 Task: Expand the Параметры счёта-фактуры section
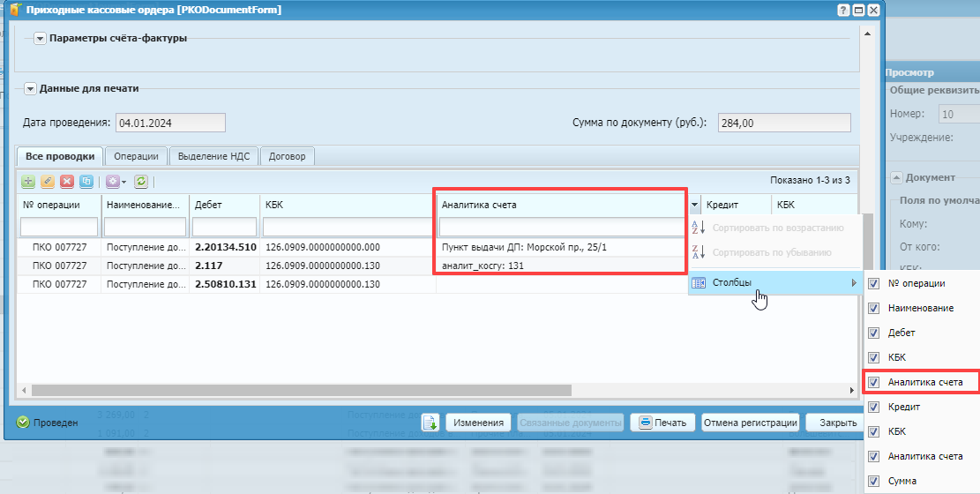click(41, 38)
